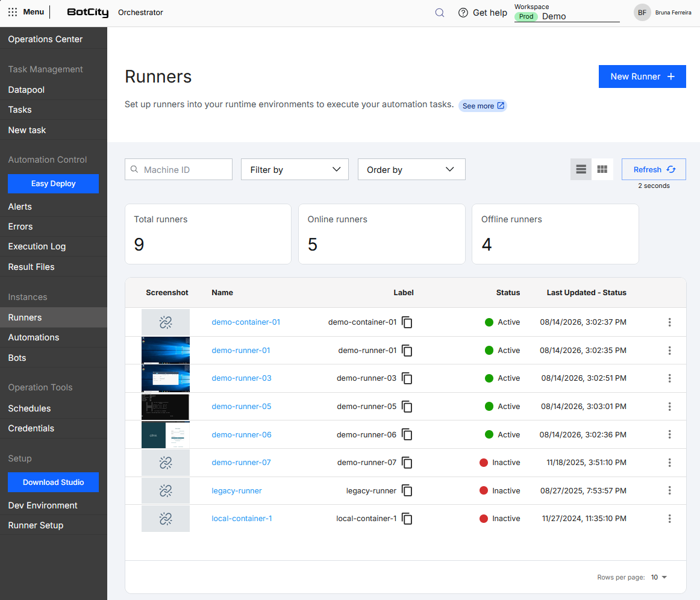
Task: Open demo-container-01 name link
Action: 246,322
